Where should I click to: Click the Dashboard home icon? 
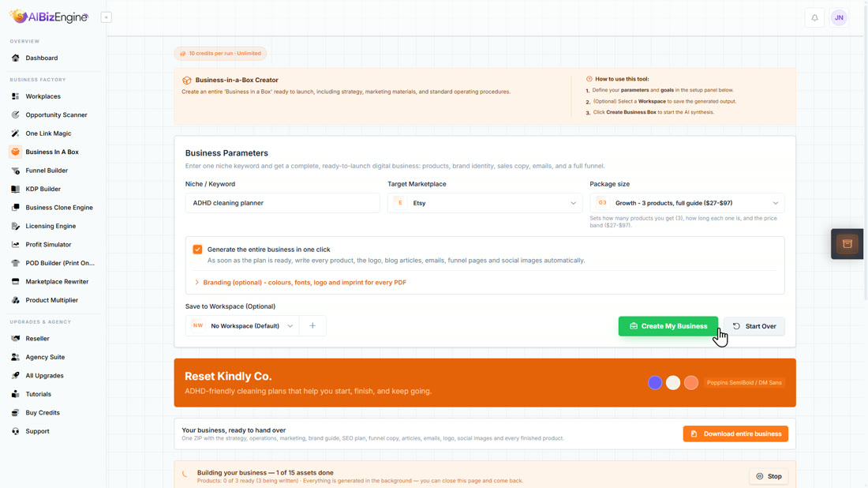(x=16, y=58)
